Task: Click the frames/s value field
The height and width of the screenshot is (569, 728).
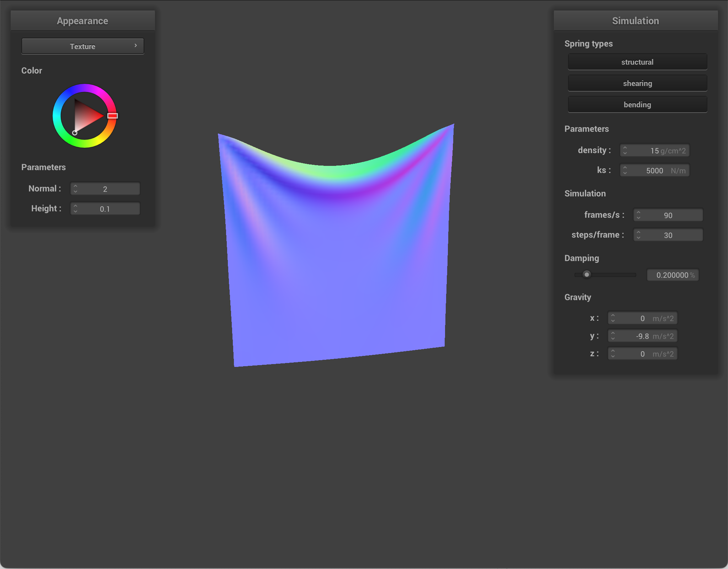Action: 668,215
